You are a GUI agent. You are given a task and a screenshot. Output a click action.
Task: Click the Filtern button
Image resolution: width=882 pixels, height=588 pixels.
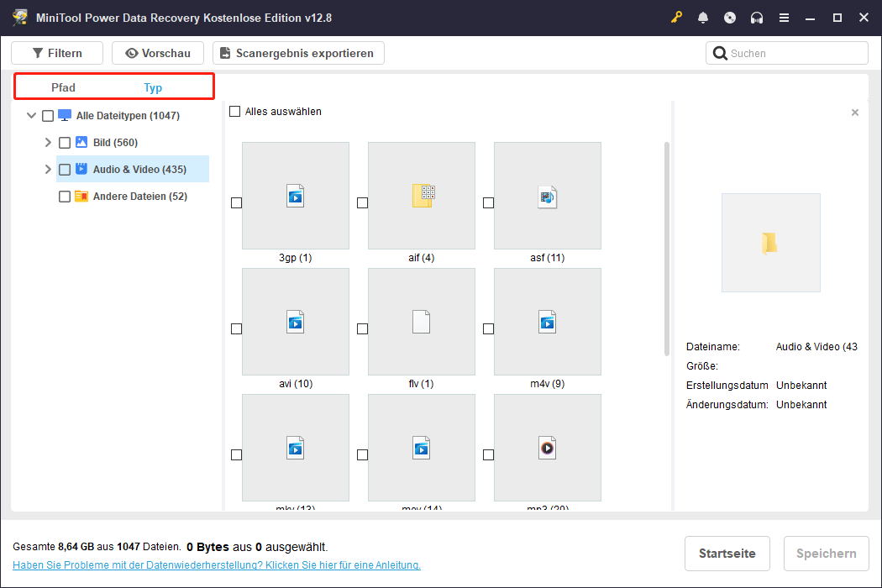[x=57, y=53]
